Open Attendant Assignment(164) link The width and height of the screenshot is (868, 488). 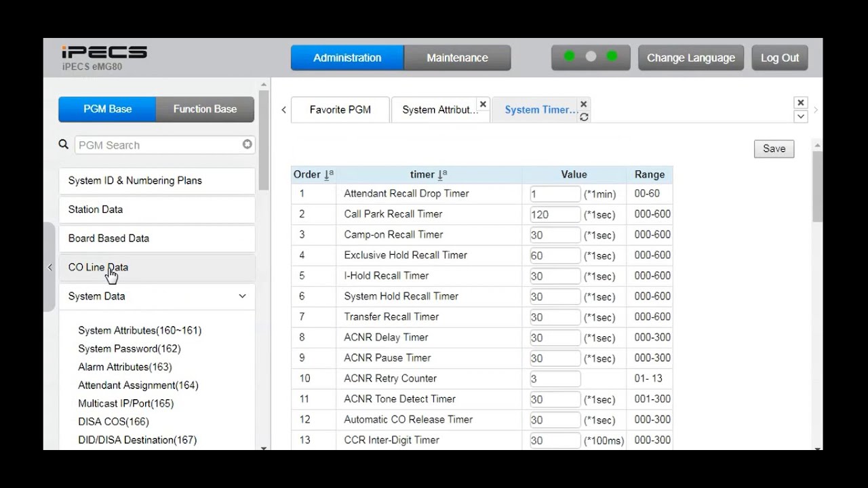coord(138,386)
